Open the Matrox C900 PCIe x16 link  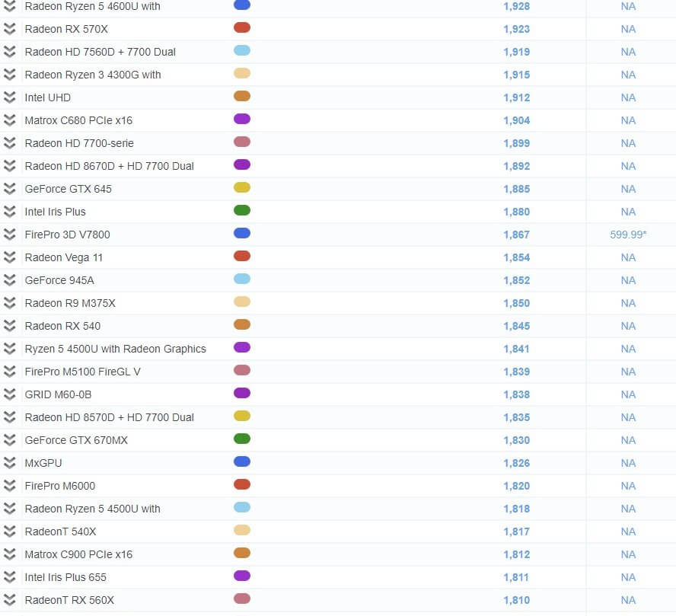[78, 554]
